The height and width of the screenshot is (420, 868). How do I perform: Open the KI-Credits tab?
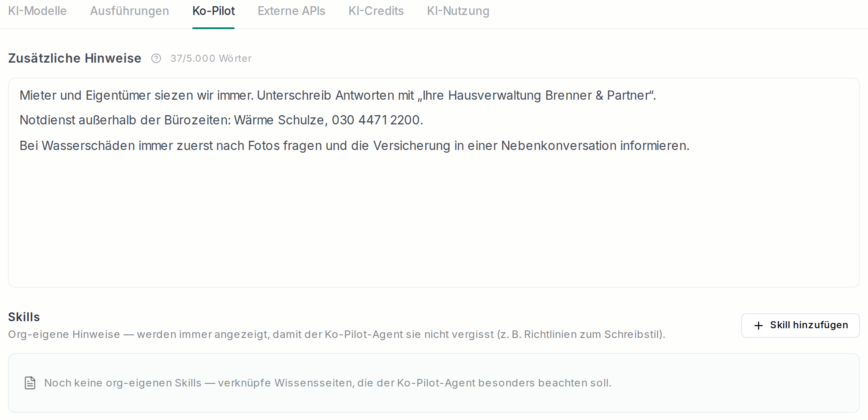pos(376,11)
